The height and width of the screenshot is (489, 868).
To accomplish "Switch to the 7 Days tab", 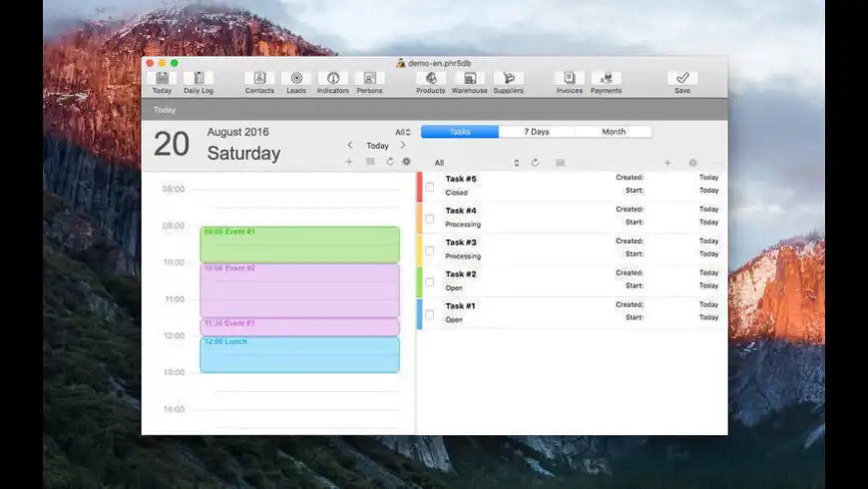I will [x=537, y=132].
